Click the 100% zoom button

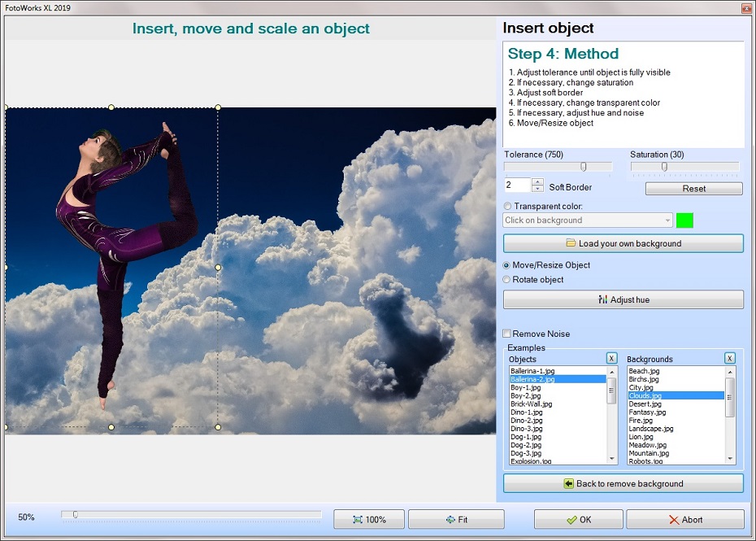[368, 519]
